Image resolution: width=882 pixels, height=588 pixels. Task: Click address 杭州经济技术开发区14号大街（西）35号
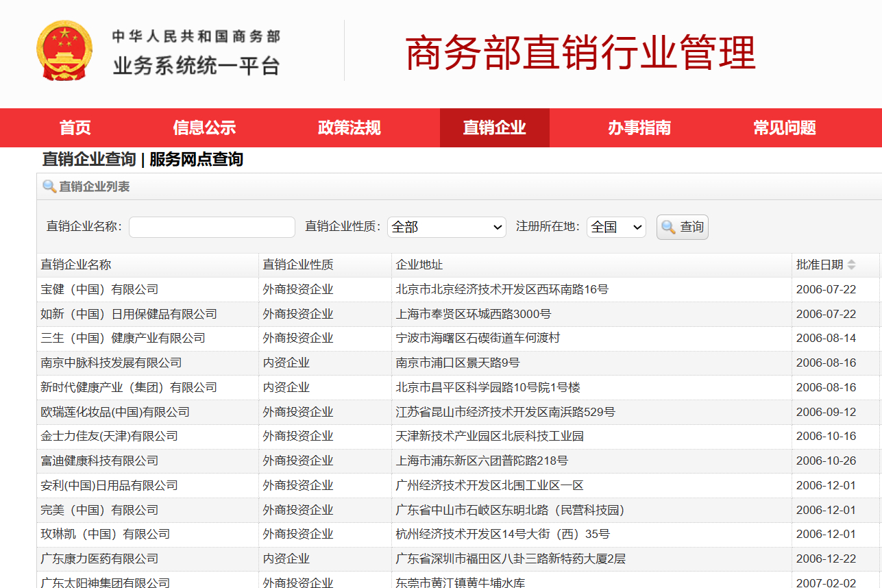503,534
